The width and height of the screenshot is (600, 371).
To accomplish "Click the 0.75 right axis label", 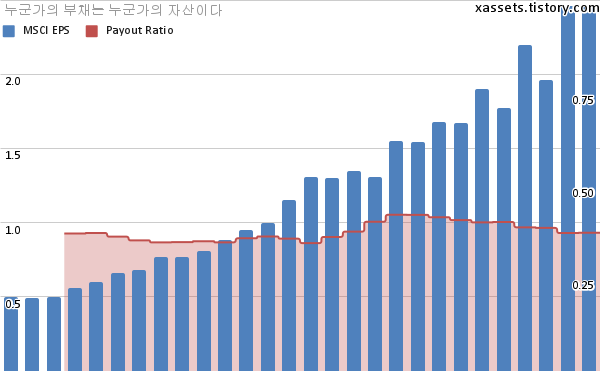I will [583, 100].
